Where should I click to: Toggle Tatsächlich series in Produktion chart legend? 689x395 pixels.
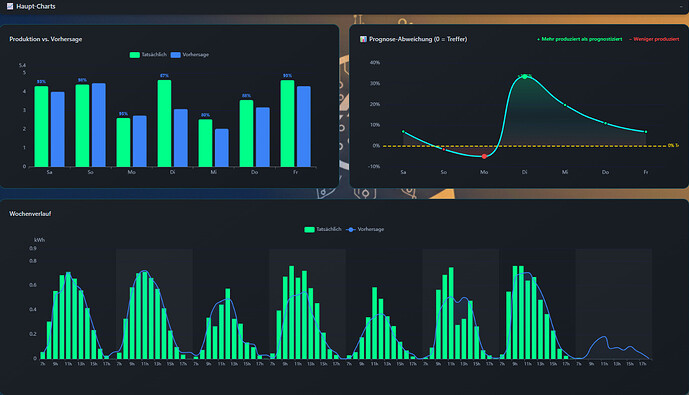pos(148,54)
